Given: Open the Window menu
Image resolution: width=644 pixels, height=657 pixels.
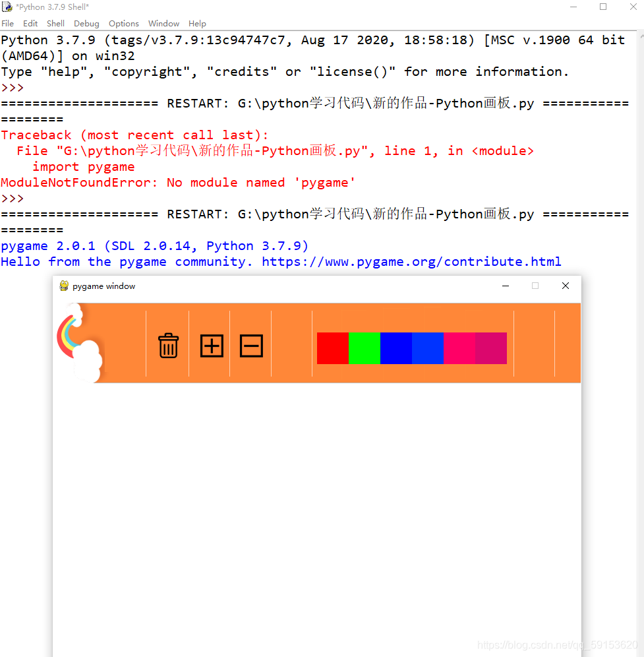Looking at the screenshot, I should click(163, 23).
